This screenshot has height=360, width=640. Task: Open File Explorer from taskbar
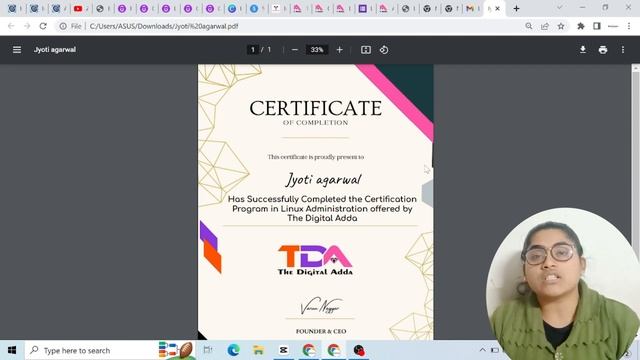click(x=258, y=350)
